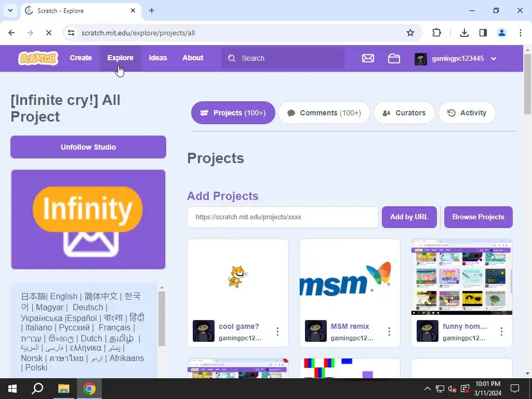Open the cool game? project thumbnail
The height and width of the screenshot is (399, 532).
click(238, 277)
